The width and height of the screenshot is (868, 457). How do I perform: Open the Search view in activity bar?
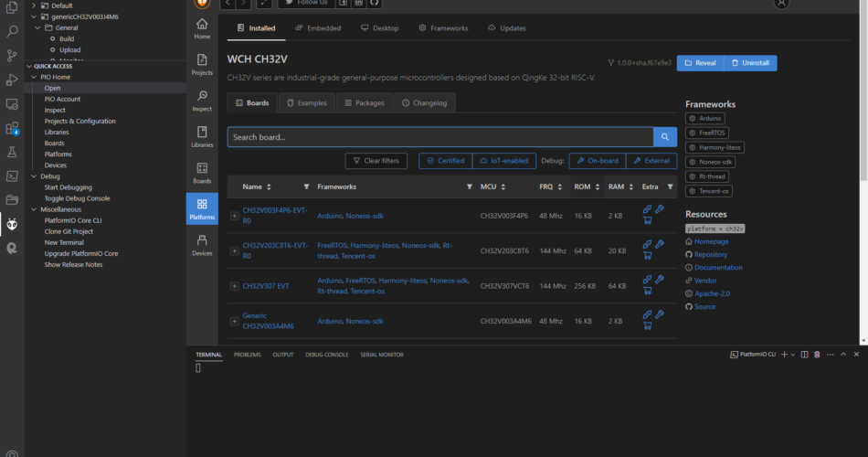(x=12, y=32)
